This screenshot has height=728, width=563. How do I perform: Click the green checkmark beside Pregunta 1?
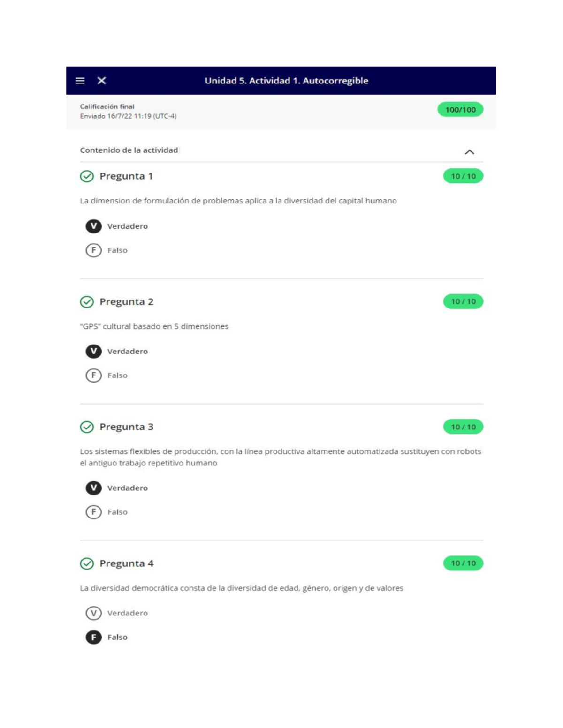87,176
